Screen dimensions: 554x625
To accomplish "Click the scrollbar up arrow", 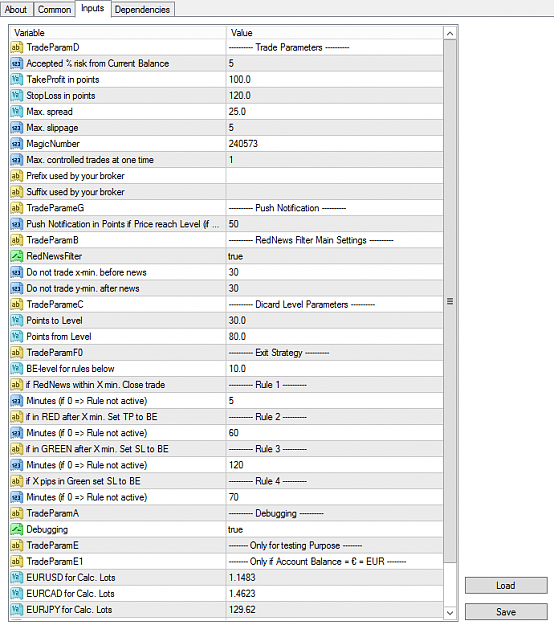I will pos(450,33).
